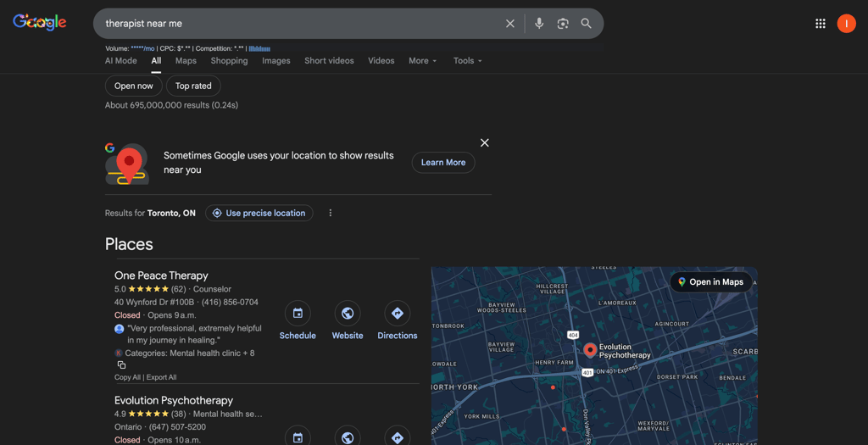The image size is (868, 445).
Task: Toggle the Open now filter chip
Action: point(133,86)
